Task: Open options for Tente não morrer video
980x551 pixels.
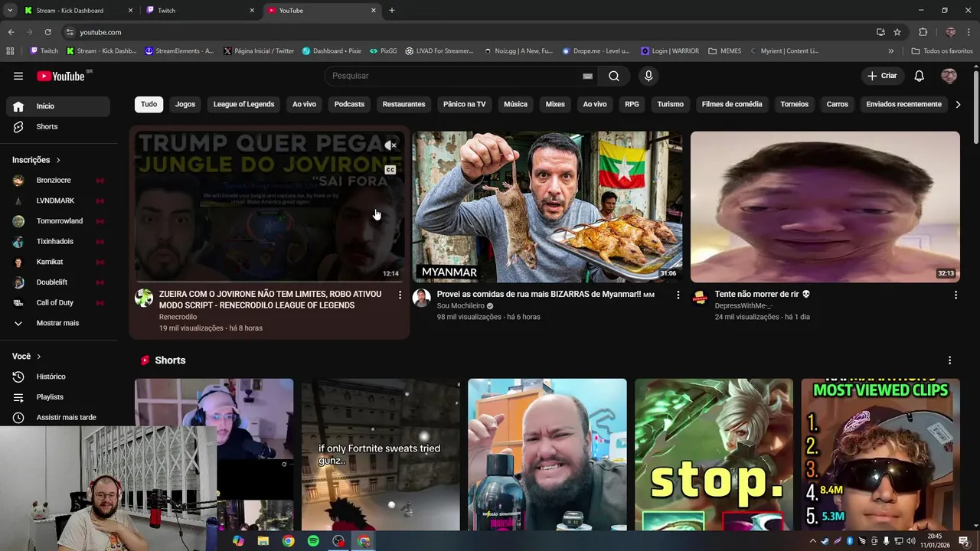Action: coord(955,295)
